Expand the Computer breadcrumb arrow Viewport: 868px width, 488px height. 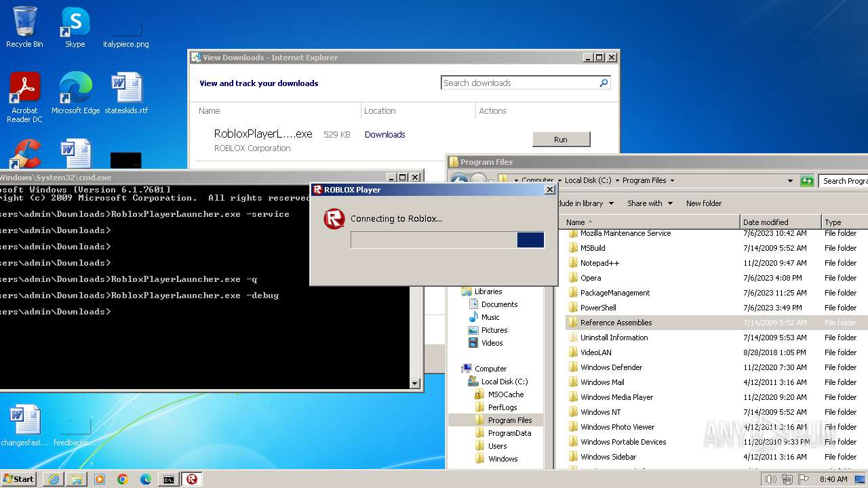559,180
